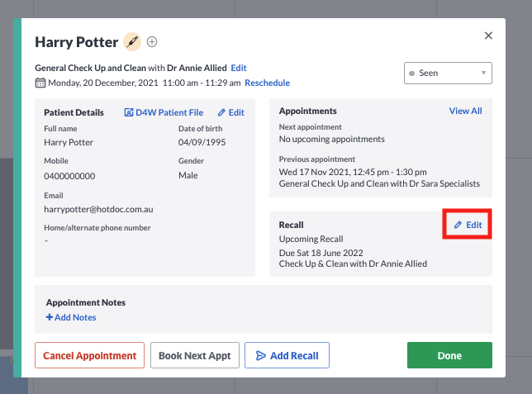
Task: Click the plus circle icon next to patient name
Action: click(x=152, y=42)
